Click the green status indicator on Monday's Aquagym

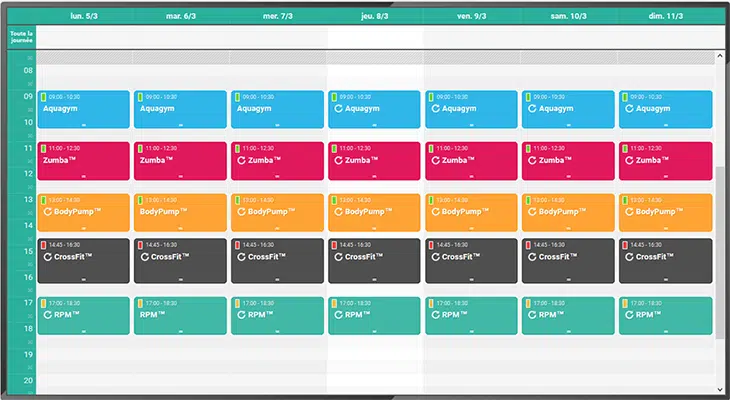pos(43,97)
